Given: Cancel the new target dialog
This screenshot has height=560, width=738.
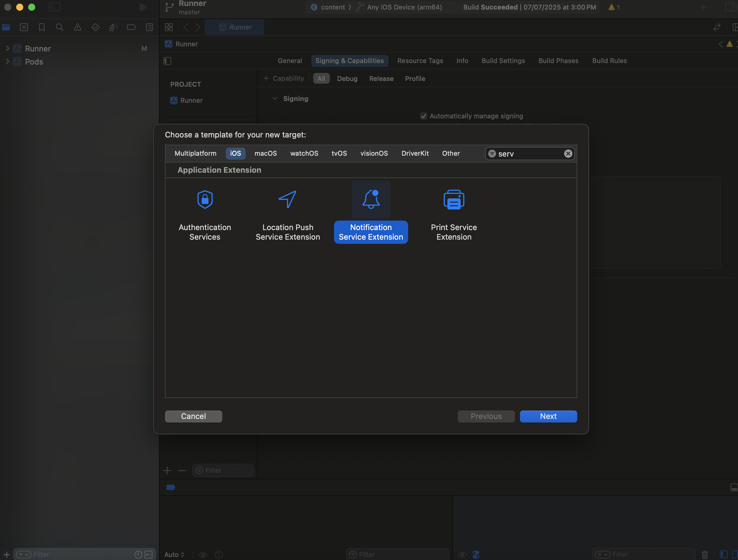Looking at the screenshot, I should click(x=194, y=416).
